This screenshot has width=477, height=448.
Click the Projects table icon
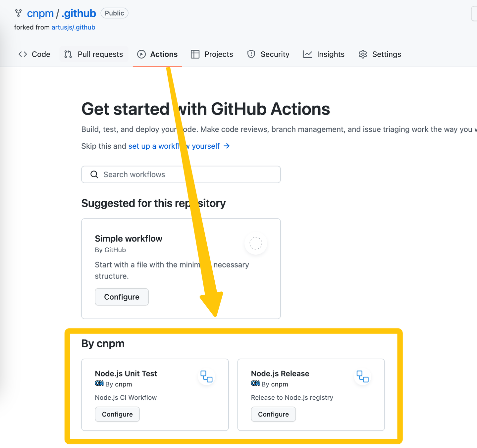coord(195,54)
